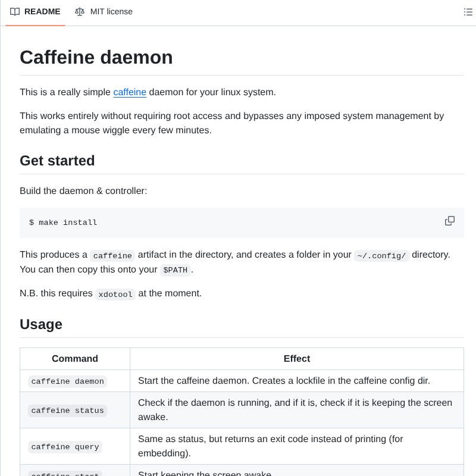Screen dimensions: 476x476
Task: Click the copy icon on the code block
Action: [450, 221]
